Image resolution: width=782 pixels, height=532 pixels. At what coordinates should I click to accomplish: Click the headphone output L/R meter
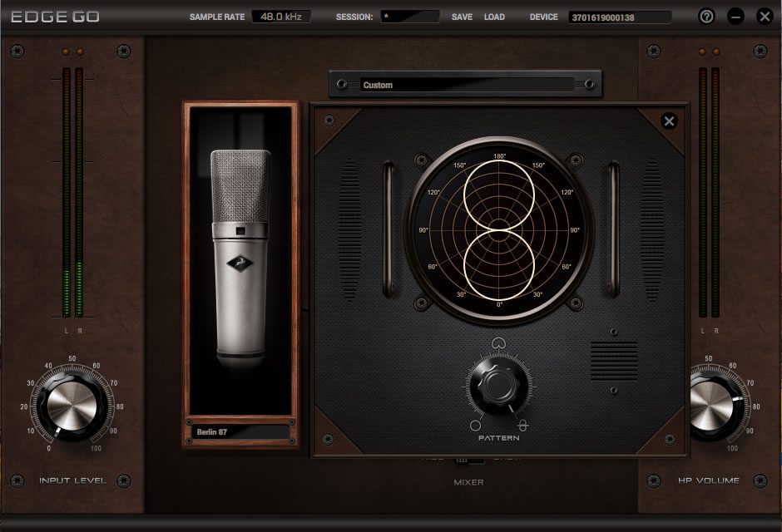709,192
